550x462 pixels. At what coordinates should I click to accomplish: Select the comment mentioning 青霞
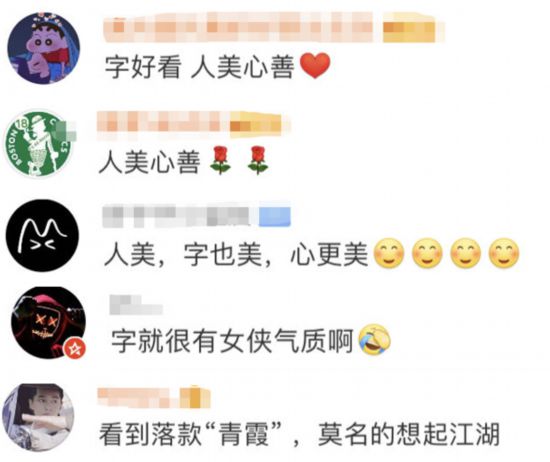tap(299, 434)
